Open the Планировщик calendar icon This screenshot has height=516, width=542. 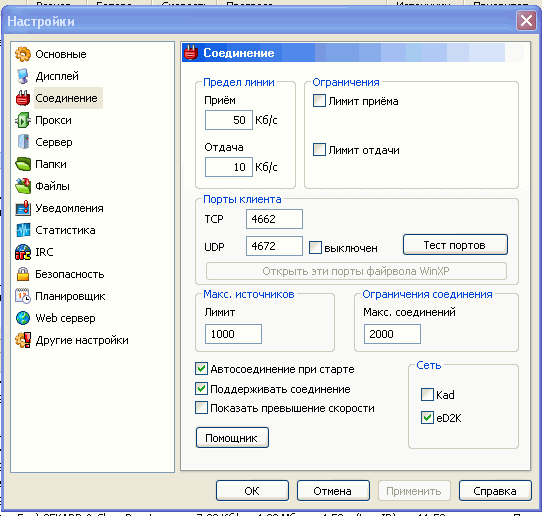[23, 297]
